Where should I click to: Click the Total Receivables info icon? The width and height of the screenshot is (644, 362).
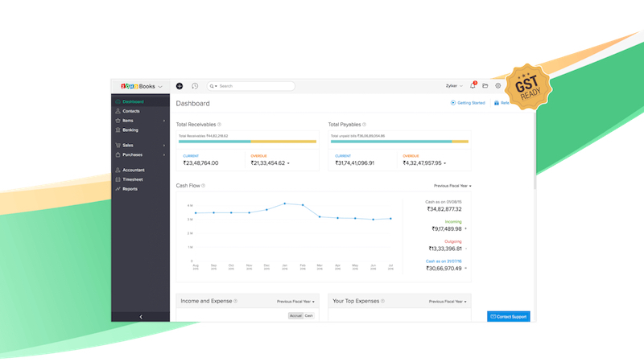[x=219, y=125]
